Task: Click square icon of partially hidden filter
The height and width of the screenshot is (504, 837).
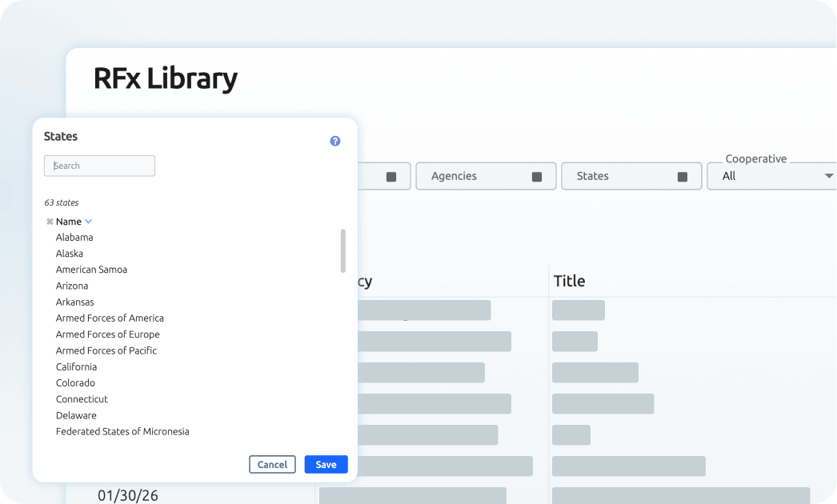Action: (x=391, y=177)
